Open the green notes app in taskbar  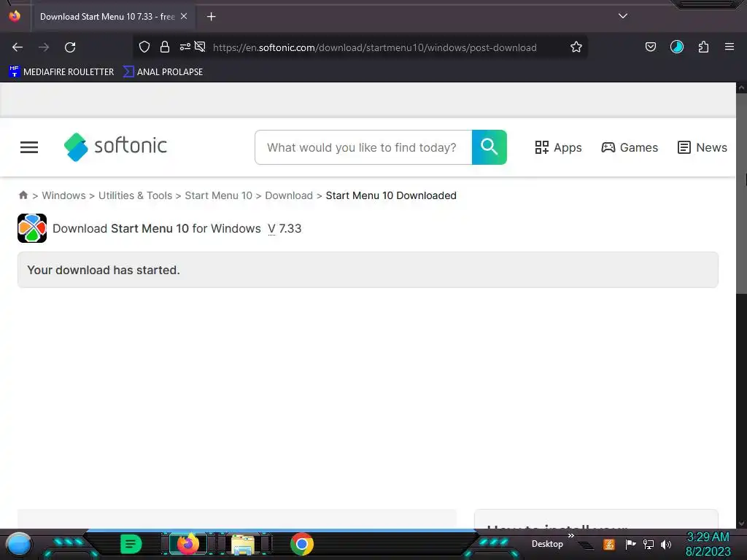(131, 544)
